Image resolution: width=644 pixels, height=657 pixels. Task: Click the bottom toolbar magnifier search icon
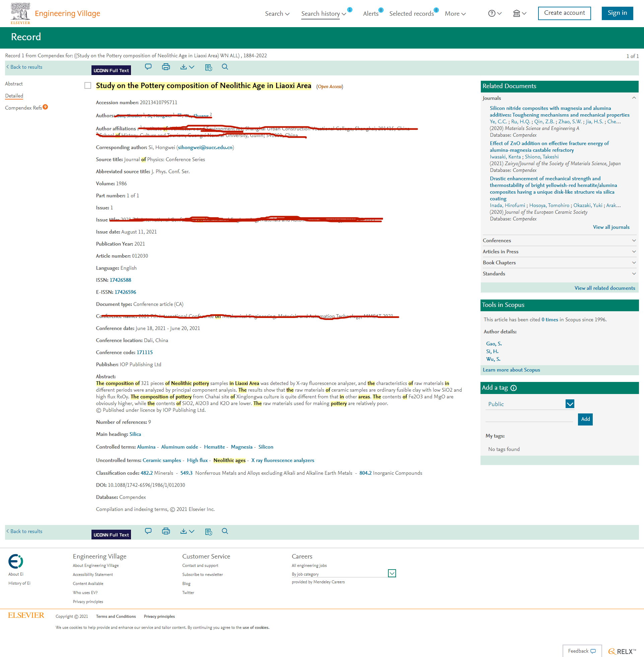pyautogui.click(x=225, y=531)
